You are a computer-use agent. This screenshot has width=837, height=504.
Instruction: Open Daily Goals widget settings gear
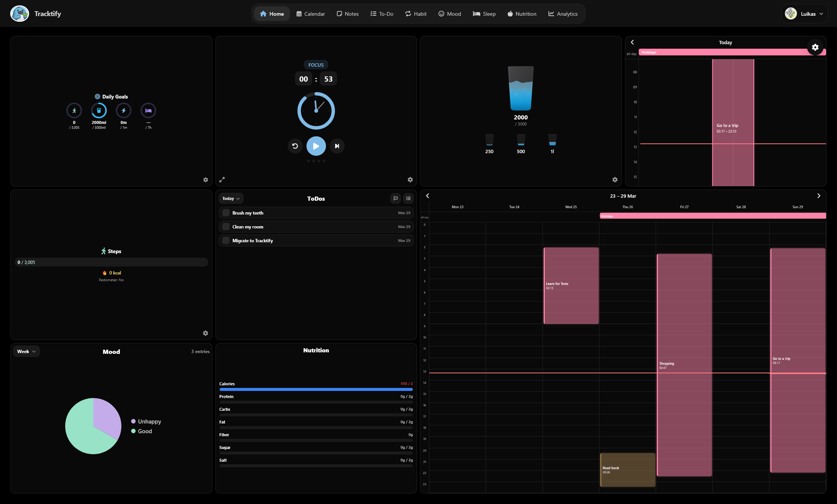coord(206,180)
